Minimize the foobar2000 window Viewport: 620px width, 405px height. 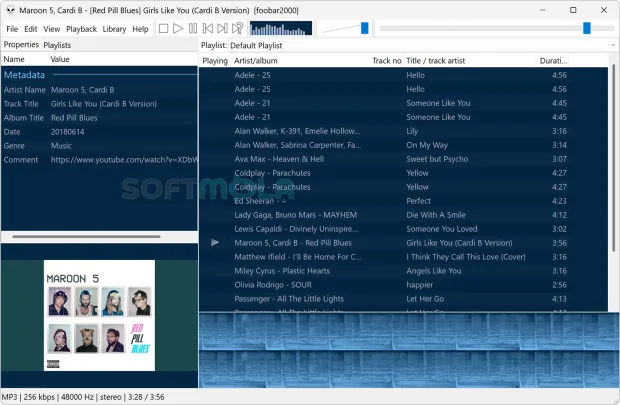542,10
